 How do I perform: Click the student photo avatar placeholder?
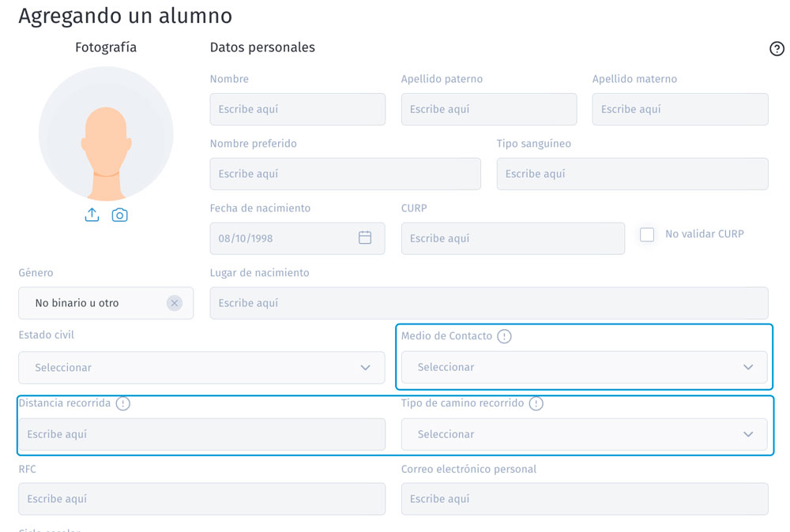pos(106,134)
